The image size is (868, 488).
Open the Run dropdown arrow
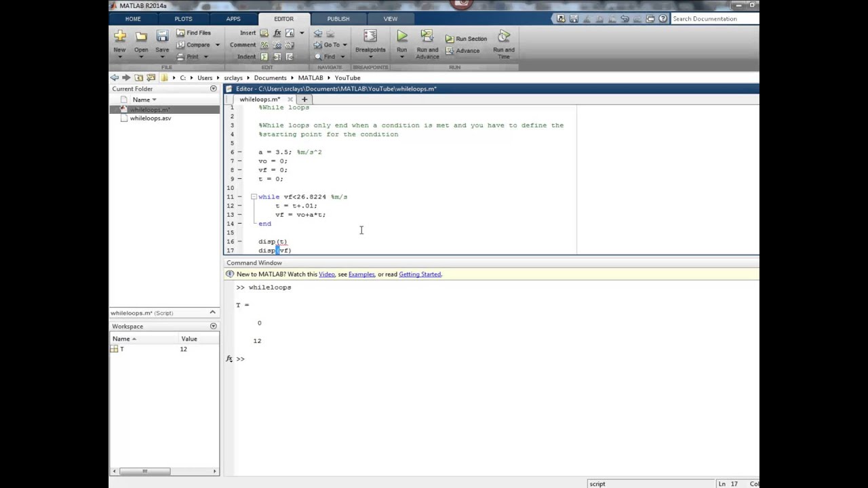tap(402, 57)
